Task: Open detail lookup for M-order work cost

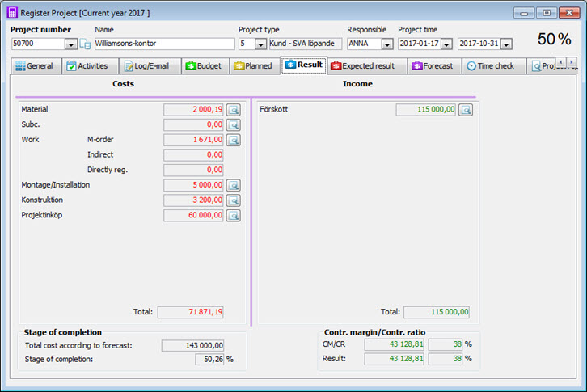Action: click(x=234, y=140)
